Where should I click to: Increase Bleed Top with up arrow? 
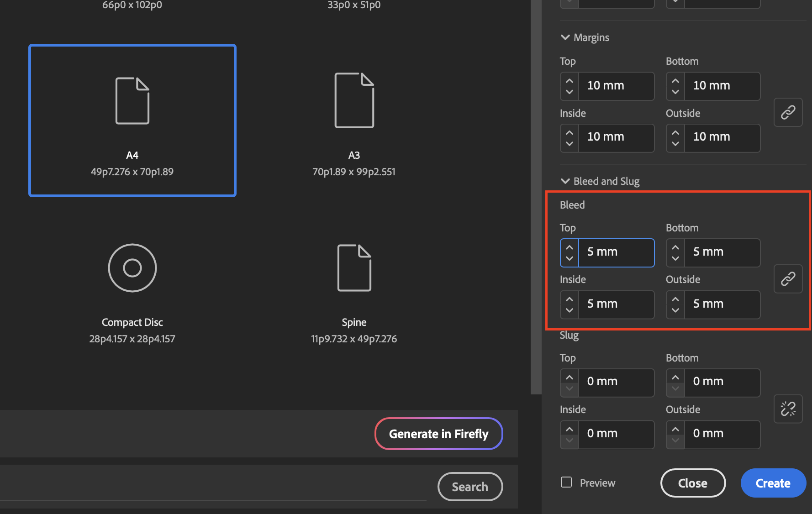(x=569, y=247)
